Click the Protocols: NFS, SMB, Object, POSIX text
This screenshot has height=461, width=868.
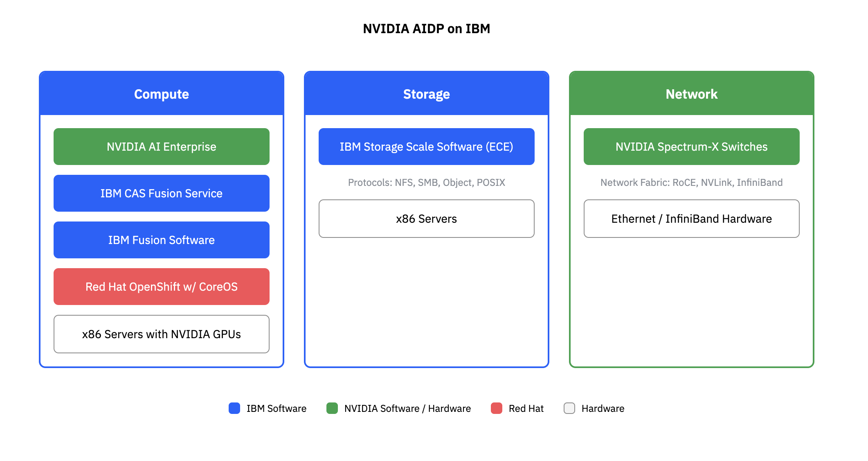click(x=427, y=183)
